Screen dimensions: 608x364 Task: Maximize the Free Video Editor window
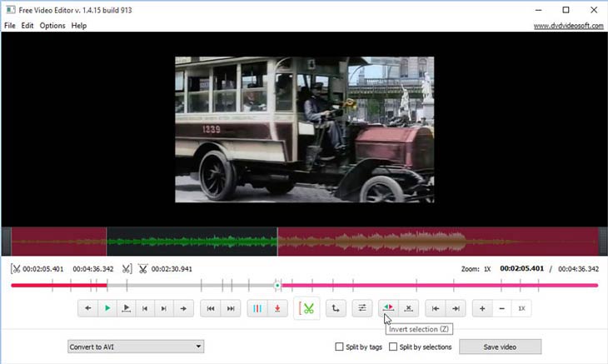(566, 10)
